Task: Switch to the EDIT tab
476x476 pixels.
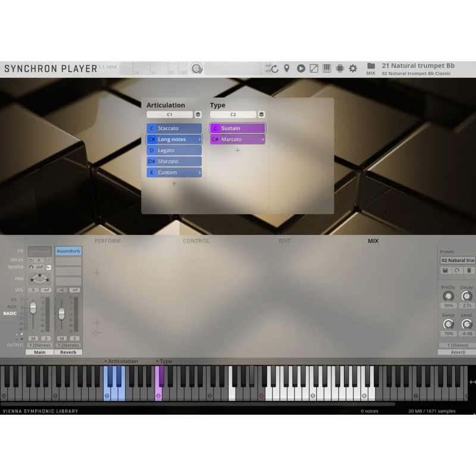Action: coord(284,241)
